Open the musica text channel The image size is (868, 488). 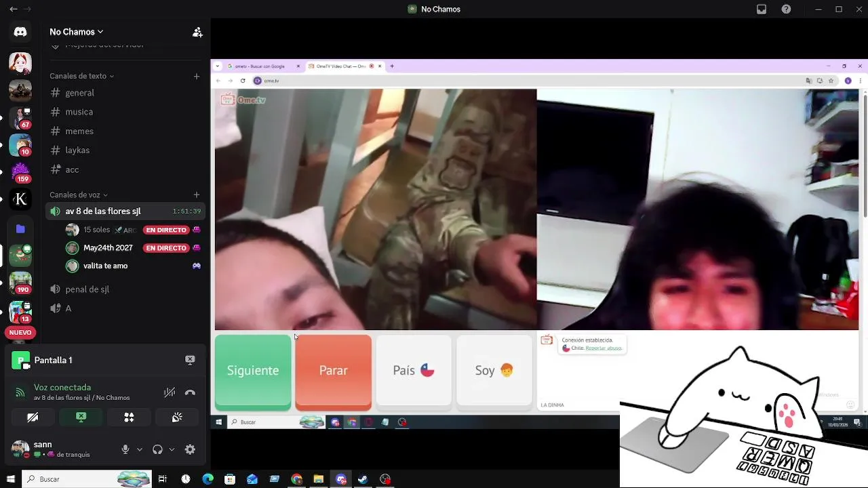click(x=125, y=112)
